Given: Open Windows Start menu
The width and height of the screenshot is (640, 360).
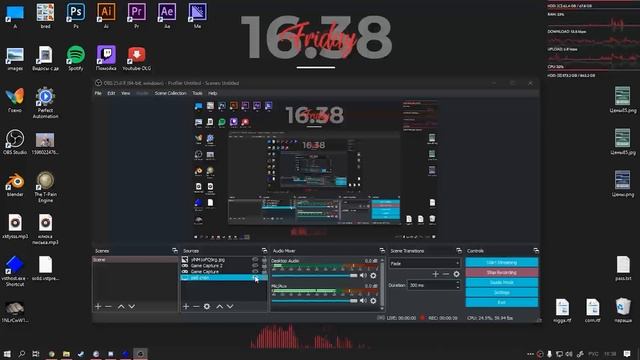Looking at the screenshot, I should (x=7, y=354).
